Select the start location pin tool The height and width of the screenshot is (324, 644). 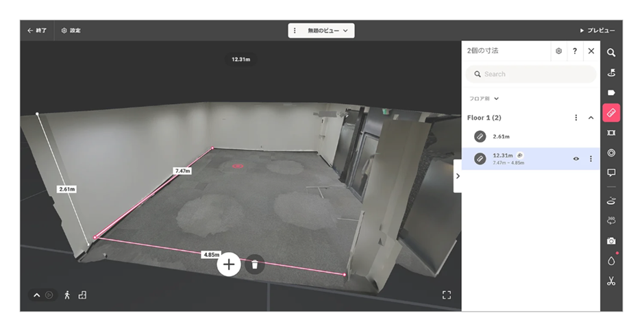pyautogui.click(x=611, y=73)
